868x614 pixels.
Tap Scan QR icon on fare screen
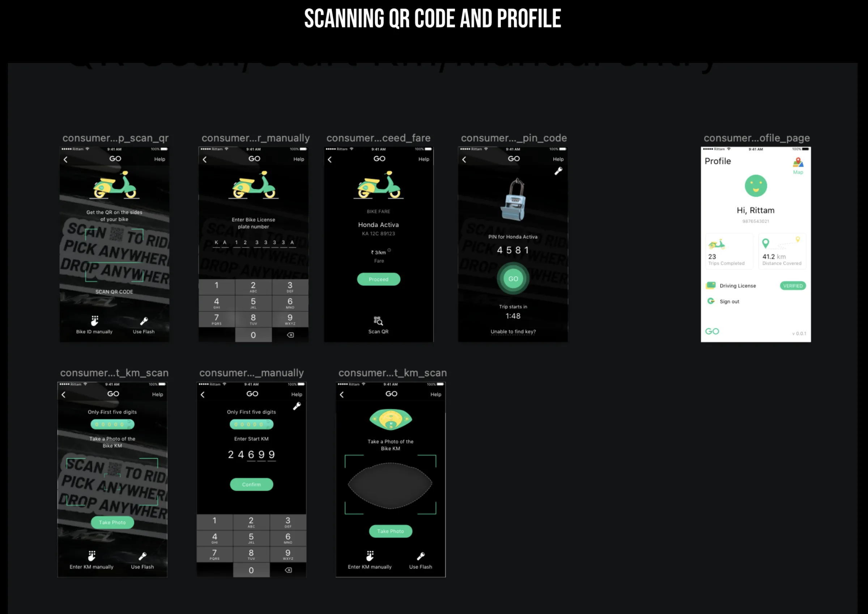coord(378,321)
